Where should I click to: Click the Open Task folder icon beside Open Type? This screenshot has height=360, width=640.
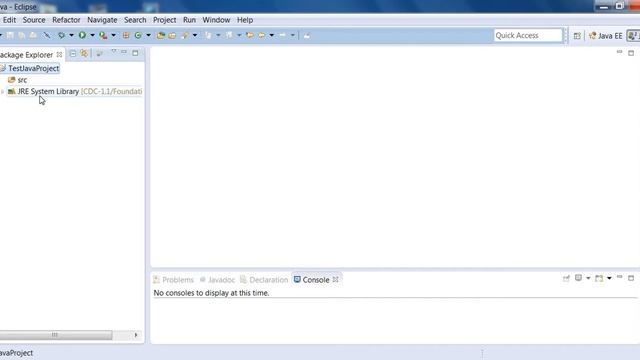pos(172,36)
